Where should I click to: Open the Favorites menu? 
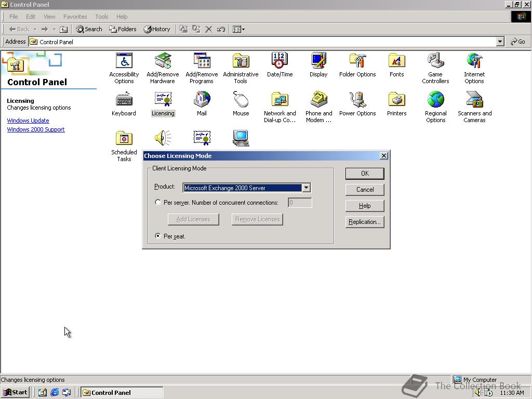point(75,17)
